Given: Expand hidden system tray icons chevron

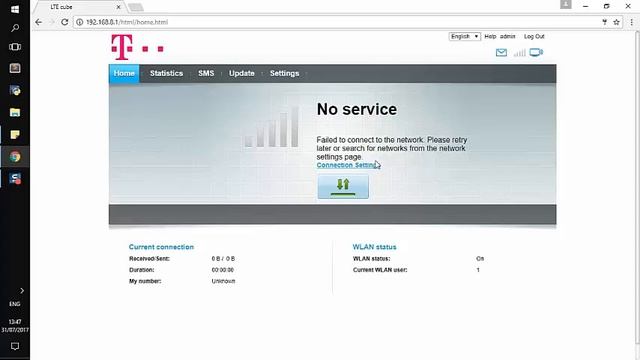Looking at the screenshot, I should (22, 291).
